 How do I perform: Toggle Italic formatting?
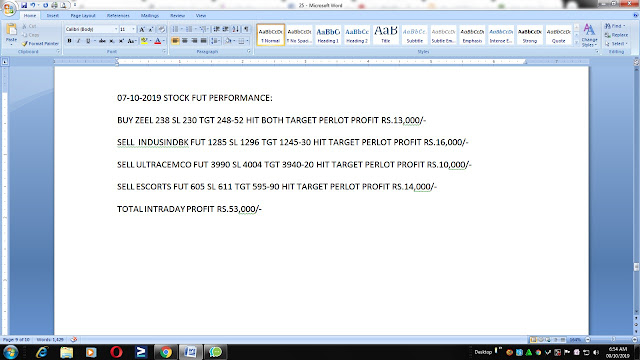click(x=78, y=41)
